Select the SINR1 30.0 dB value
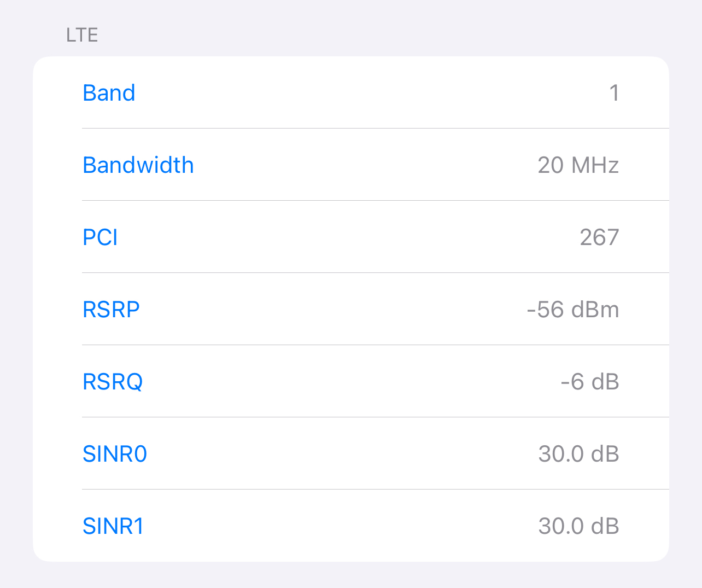 (578, 526)
